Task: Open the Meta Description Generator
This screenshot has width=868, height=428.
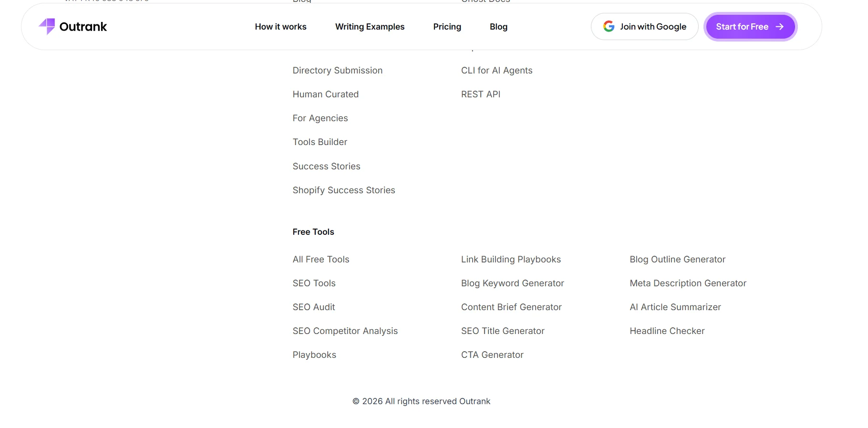Action: 688,283
